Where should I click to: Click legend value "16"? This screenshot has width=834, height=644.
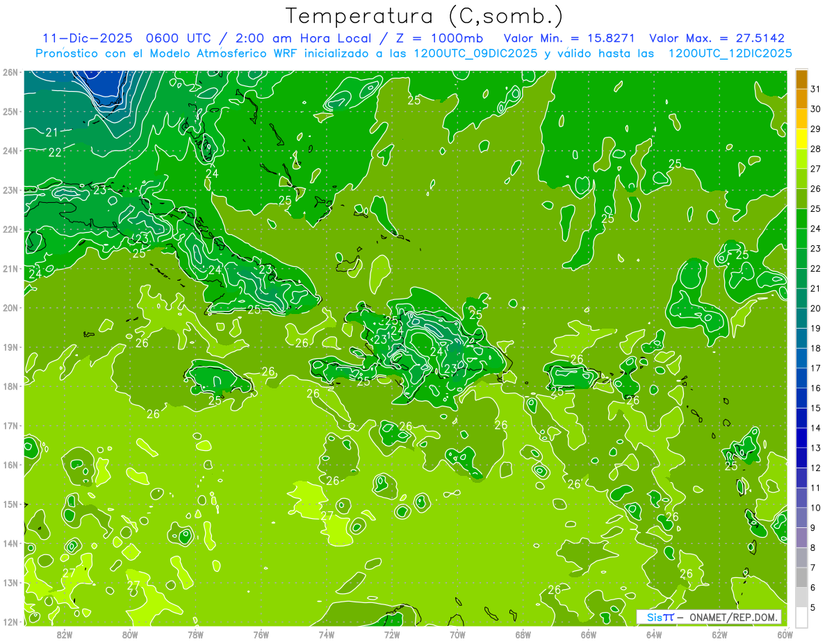coord(816,388)
